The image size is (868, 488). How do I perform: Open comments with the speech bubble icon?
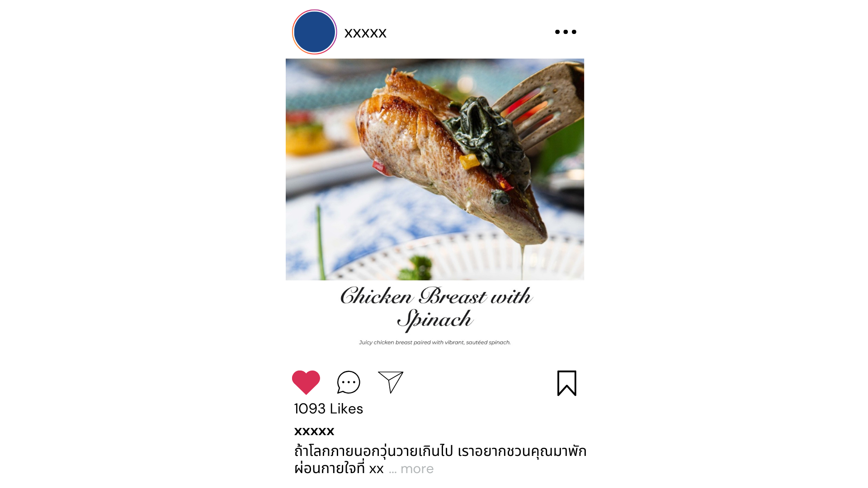(x=349, y=382)
